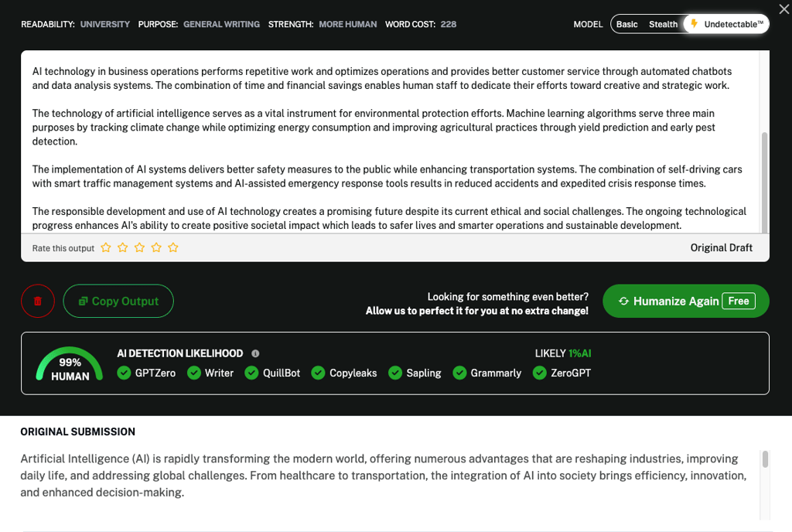This screenshot has height=532, width=792.
Task: Click the Sapling detector label
Action: (423, 373)
